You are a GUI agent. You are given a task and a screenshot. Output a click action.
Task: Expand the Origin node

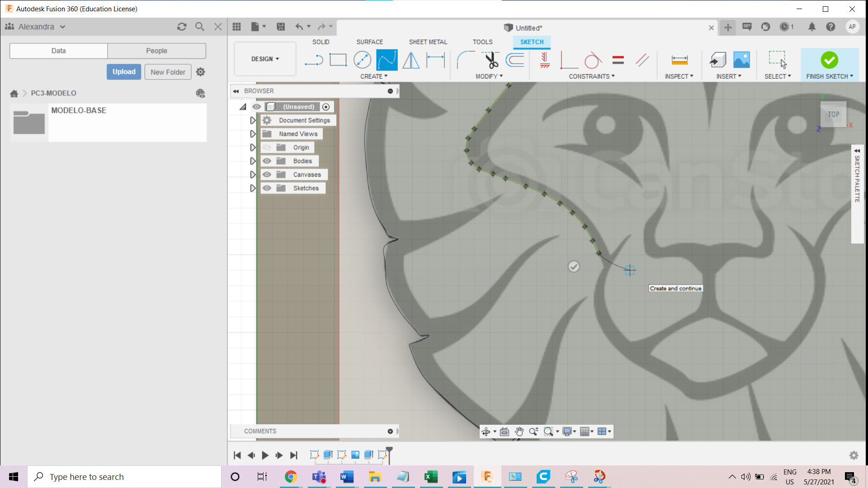pos(253,147)
